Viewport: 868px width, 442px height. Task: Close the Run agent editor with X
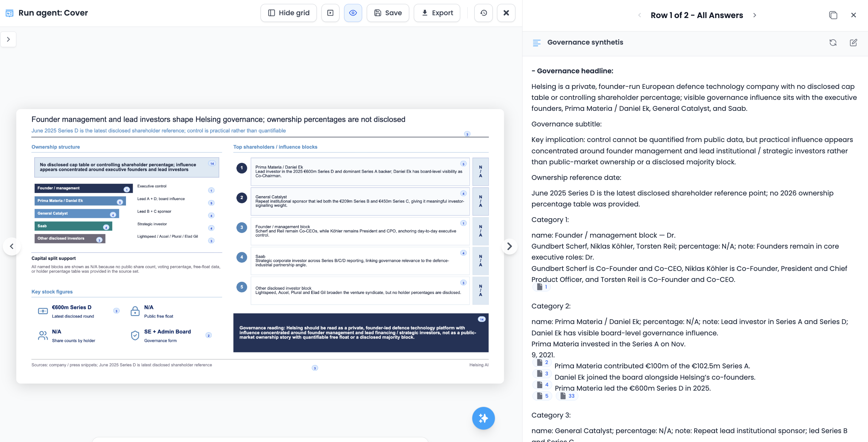(506, 13)
